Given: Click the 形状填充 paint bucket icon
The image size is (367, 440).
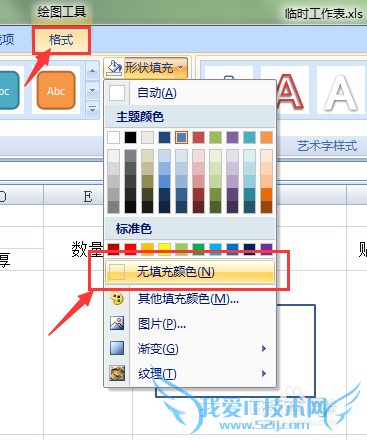Looking at the screenshot, I should 114,68.
